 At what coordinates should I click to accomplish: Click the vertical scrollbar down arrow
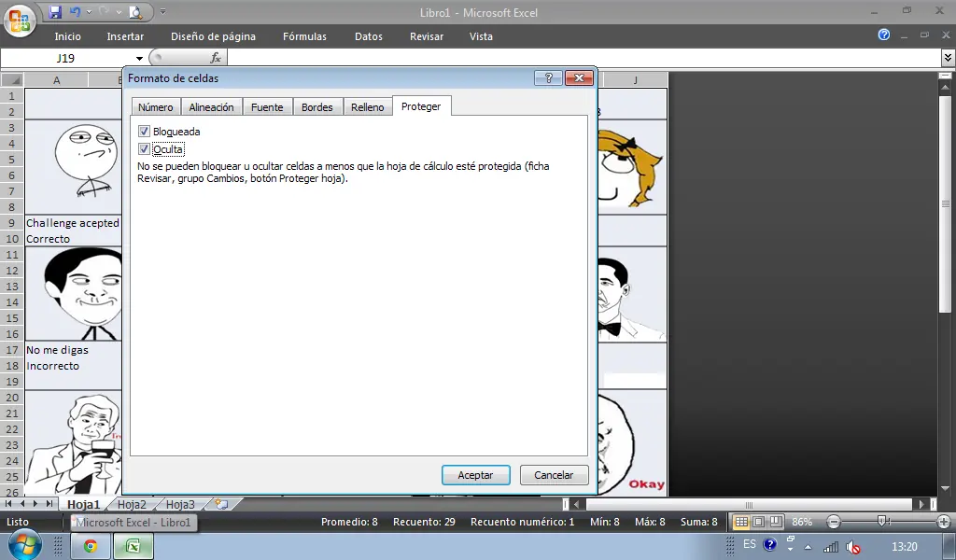[946, 488]
